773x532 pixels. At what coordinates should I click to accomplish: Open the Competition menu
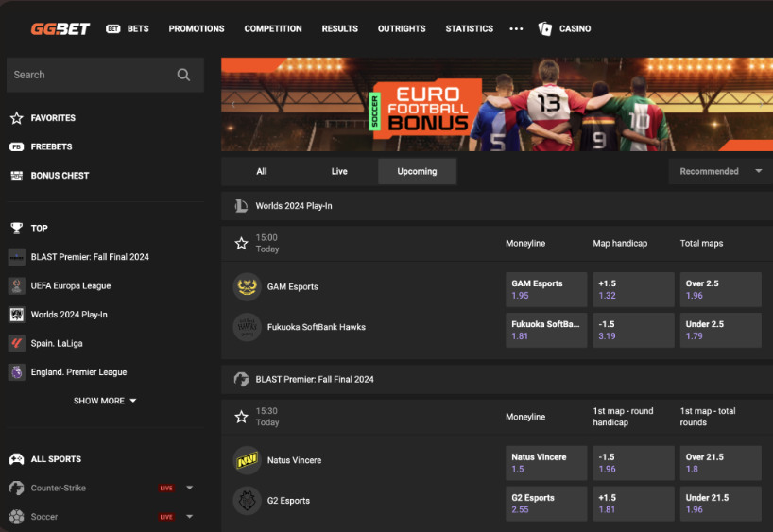tap(273, 29)
